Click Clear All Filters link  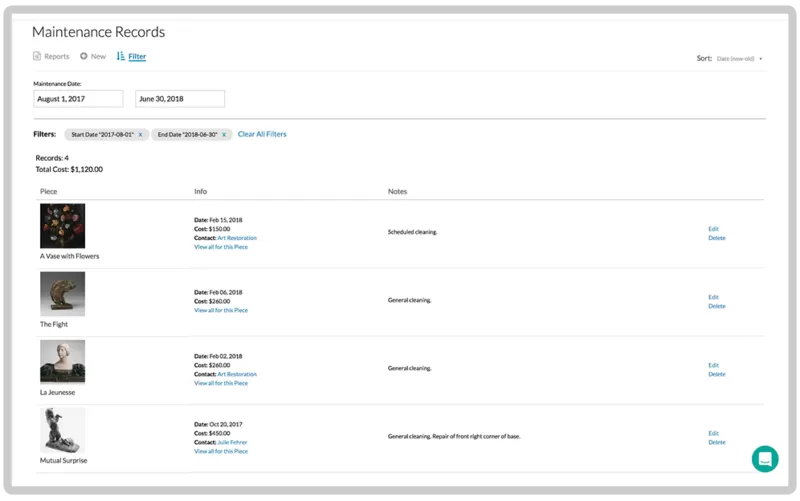pyautogui.click(x=262, y=134)
